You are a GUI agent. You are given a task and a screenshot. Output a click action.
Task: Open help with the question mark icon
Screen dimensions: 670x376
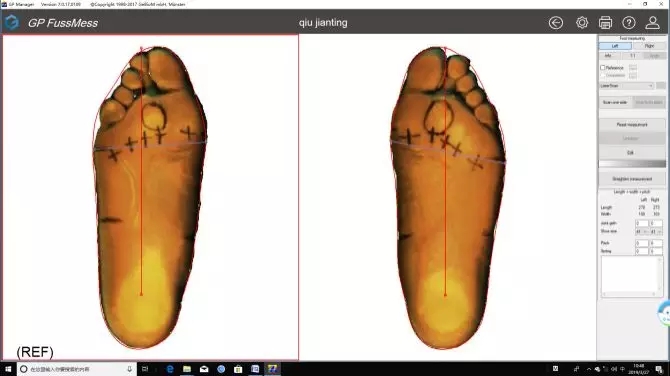tap(629, 23)
